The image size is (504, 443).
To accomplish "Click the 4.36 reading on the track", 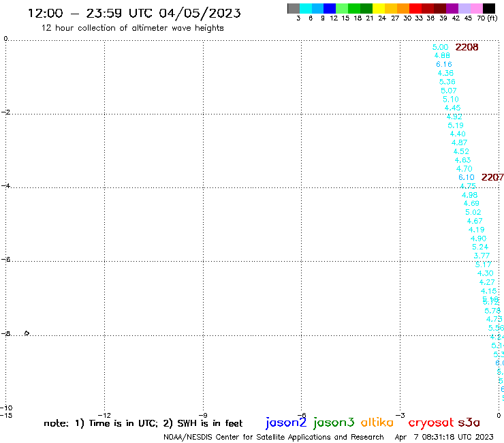I will pyautogui.click(x=445, y=73).
